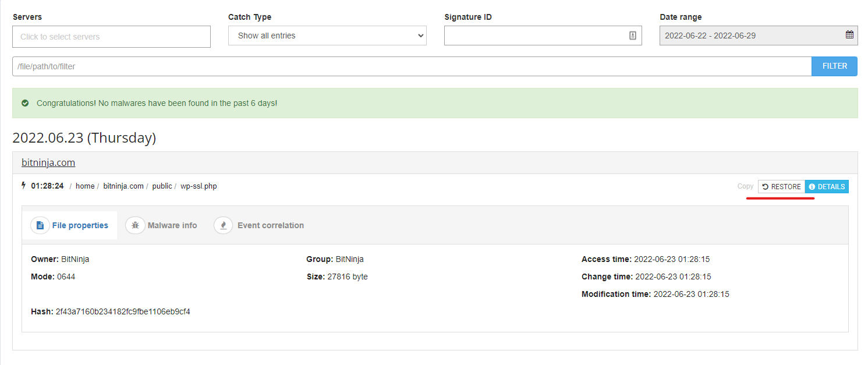Click the document icon on File properties tab
The width and height of the screenshot is (868, 365).
tap(40, 225)
